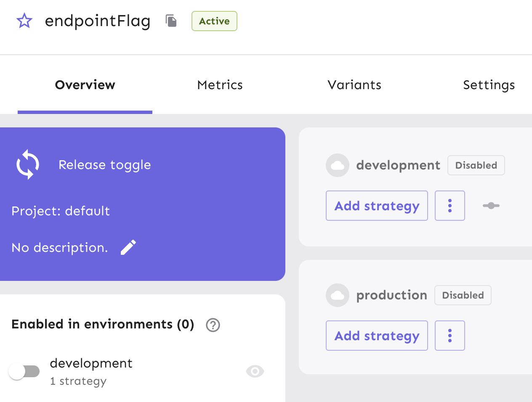
Task: Click the strategy slider icon beside development menu
Action: coord(491,206)
